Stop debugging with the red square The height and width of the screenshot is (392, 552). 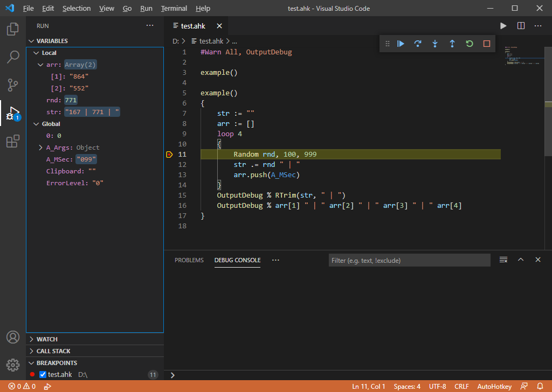tap(487, 44)
